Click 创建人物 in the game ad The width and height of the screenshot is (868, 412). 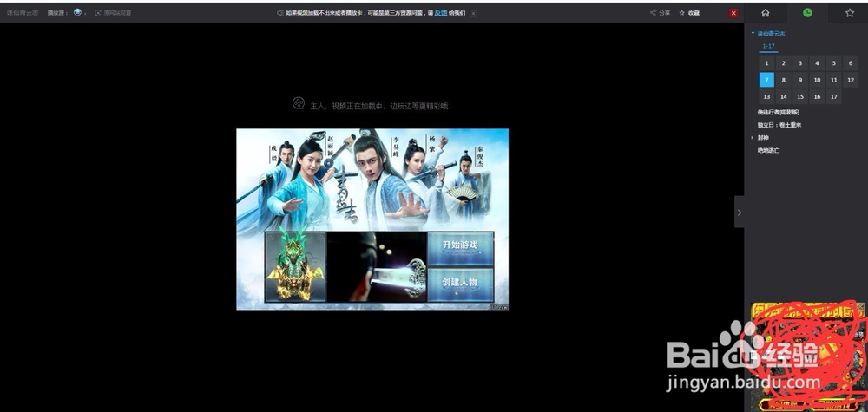[x=460, y=284]
